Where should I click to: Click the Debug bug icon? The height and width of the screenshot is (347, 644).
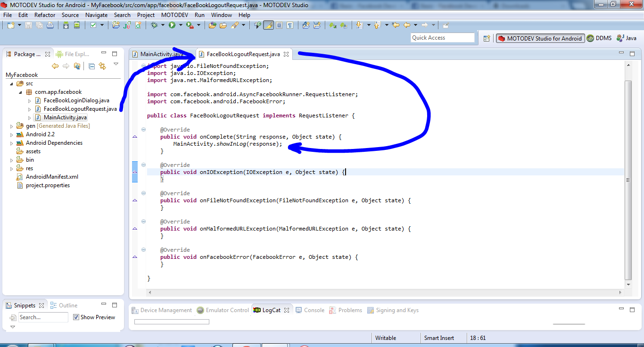[154, 25]
